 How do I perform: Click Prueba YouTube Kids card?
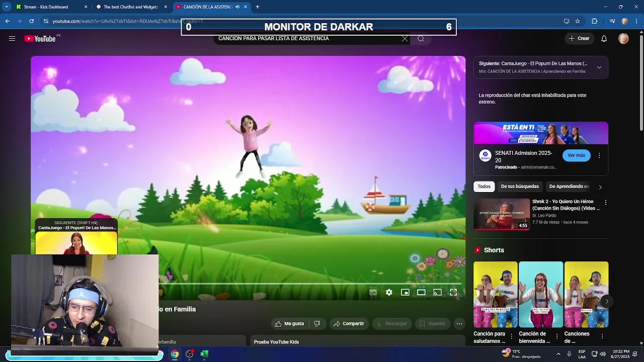tap(358, 341)
